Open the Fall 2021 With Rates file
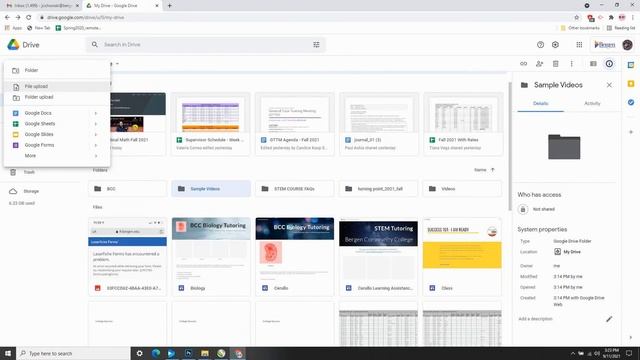Image resolution: width=640 pixels, height=360 pixels. 462,124
